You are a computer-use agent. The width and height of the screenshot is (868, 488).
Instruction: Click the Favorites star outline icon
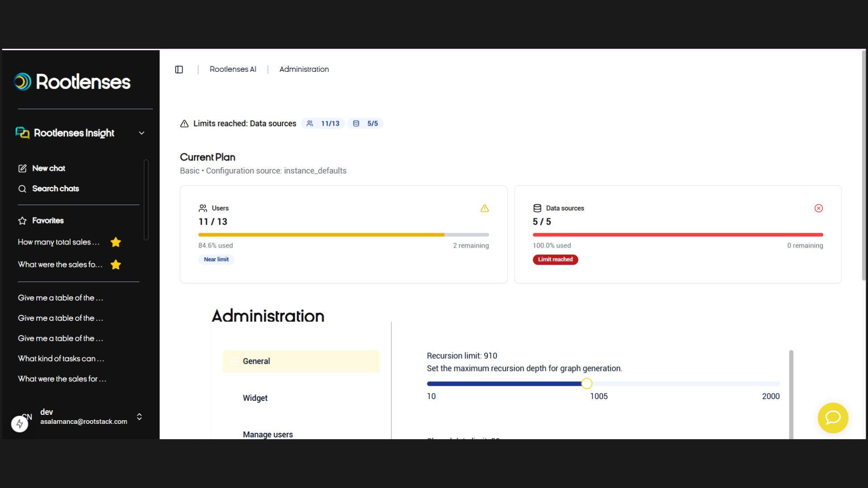[22, 221]
